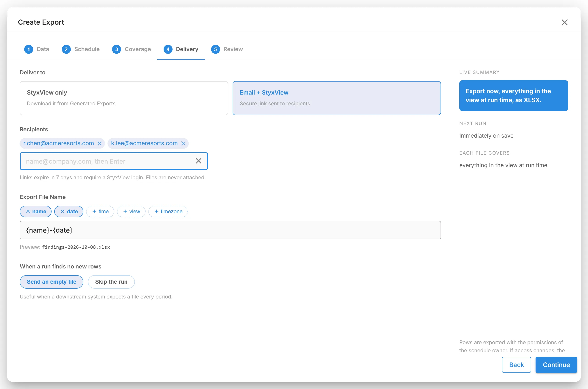Add the time token to file name
This screenshot has width=588, height=389.
tap(100, 211)
